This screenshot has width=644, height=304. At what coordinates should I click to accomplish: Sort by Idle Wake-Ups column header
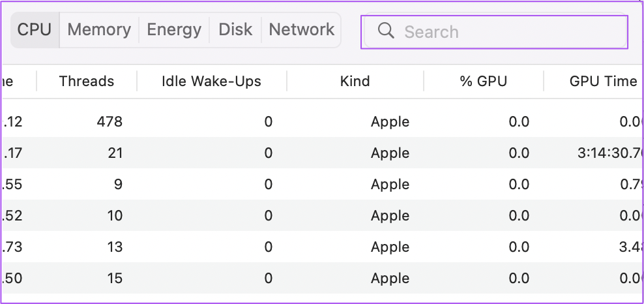click(211, 82)
